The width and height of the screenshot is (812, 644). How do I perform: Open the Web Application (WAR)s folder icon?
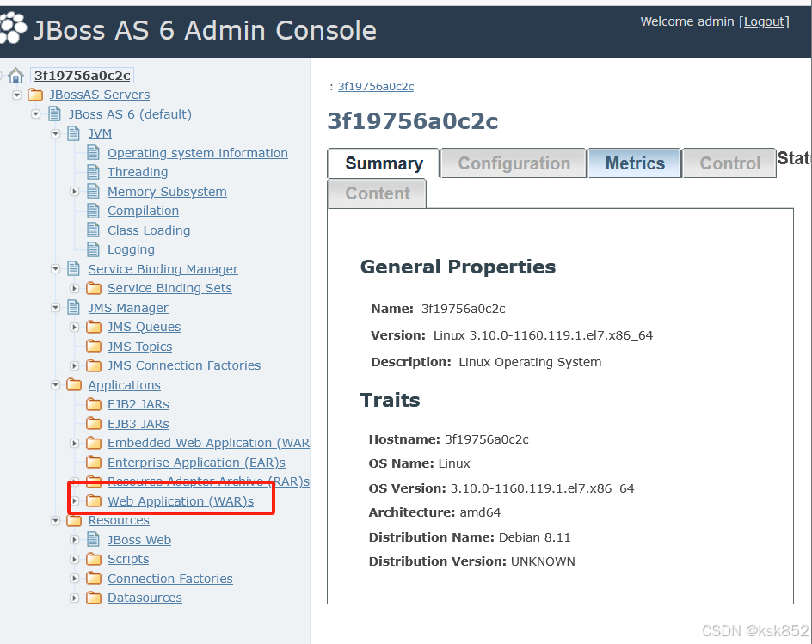(x=93, y=500)
